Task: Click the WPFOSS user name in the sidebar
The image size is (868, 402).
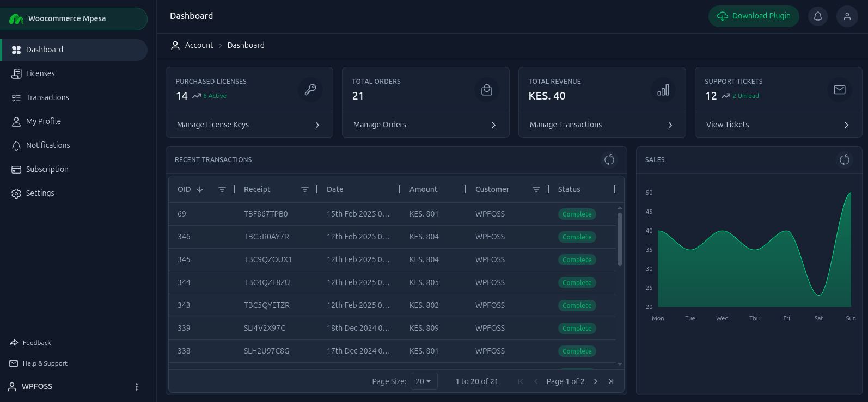Action: click(37, 387)
